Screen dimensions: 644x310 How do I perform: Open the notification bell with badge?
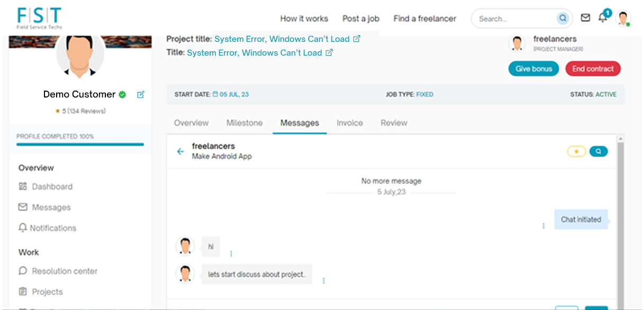point(603,18)
